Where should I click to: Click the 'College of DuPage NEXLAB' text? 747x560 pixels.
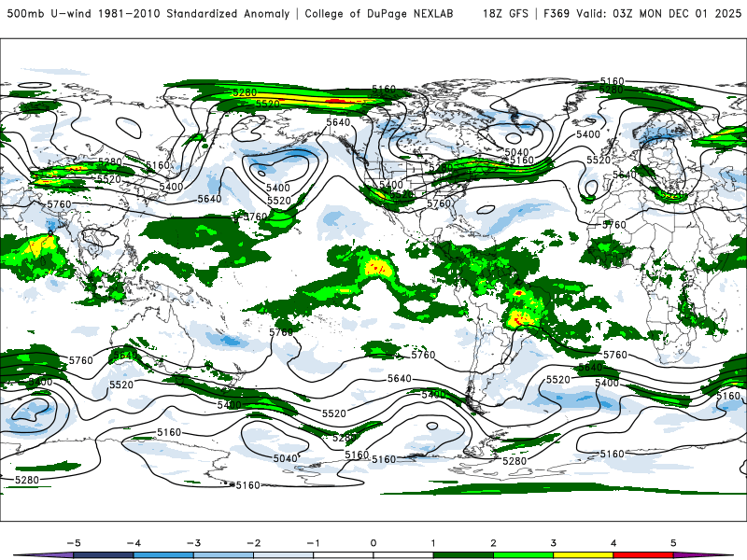[379, 13]
